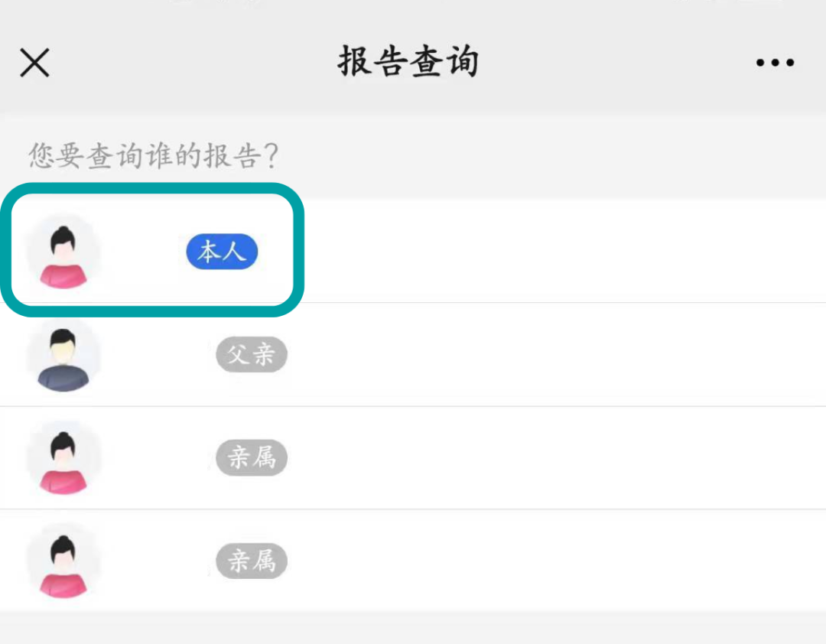Click the first 亲属 tag
Viewport: 826px width, 644px height.
(252, 457)
